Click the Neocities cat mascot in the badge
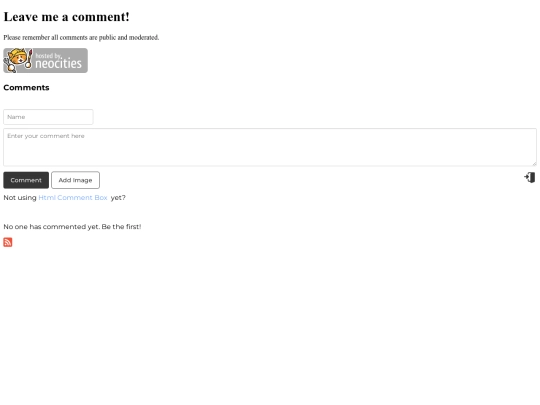This screenshot has width=540, height=405. (x=18, y=58)
